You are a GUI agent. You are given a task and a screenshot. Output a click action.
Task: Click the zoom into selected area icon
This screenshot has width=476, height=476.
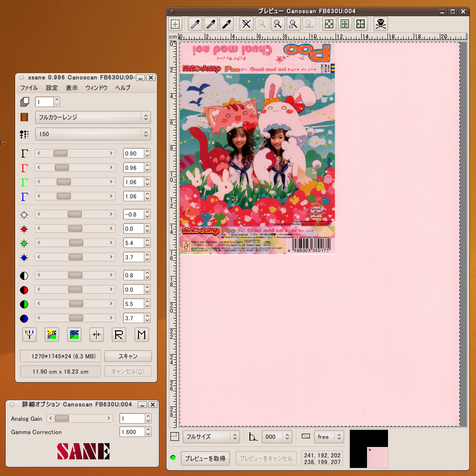(x=293, y=24)
